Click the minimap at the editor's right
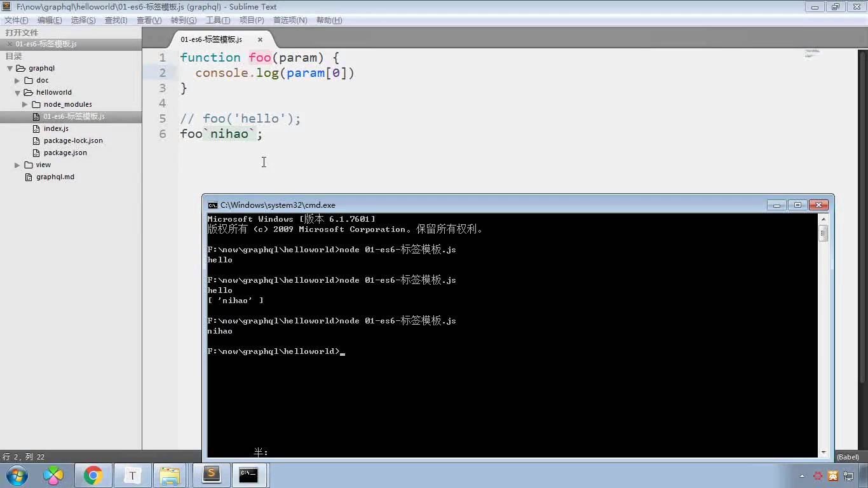This screenshot has height=488, width=868. point(812,53)
